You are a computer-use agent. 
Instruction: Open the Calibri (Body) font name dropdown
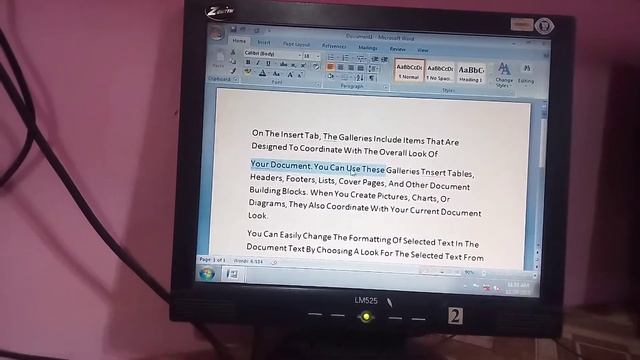tap(300, 55)
